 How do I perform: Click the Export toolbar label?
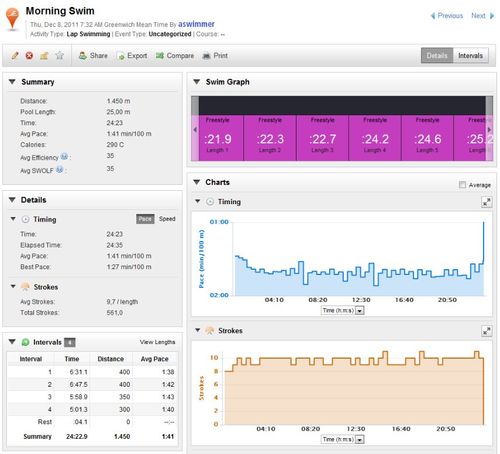(137, 56)
